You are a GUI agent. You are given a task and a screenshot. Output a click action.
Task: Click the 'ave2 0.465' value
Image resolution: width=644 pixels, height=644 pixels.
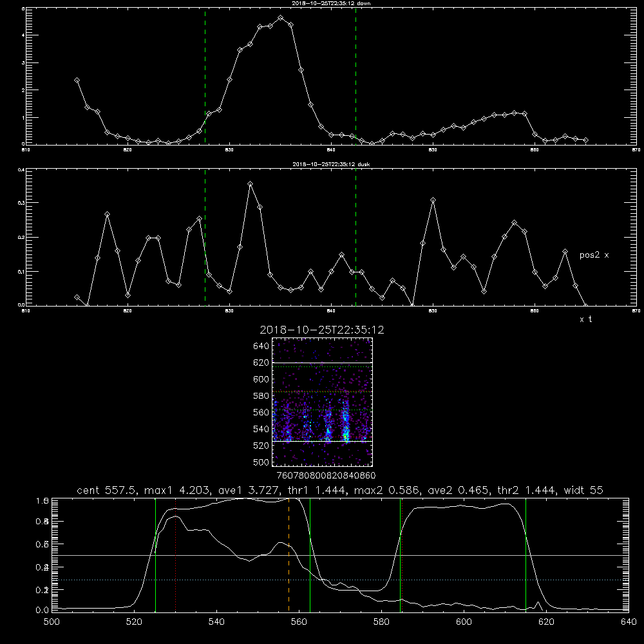[x=459, y=490]
